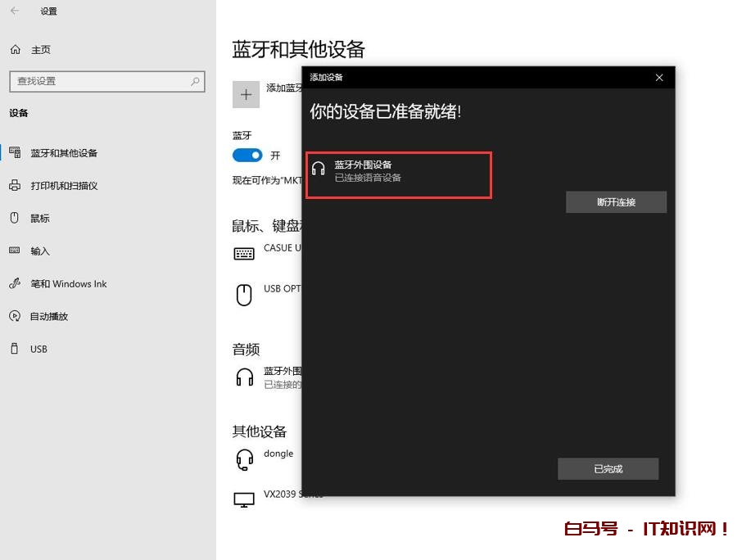Open 打印机和扫描仪 settings page
Viewport: 751px width, 560px height.
(x=64, y=186)
